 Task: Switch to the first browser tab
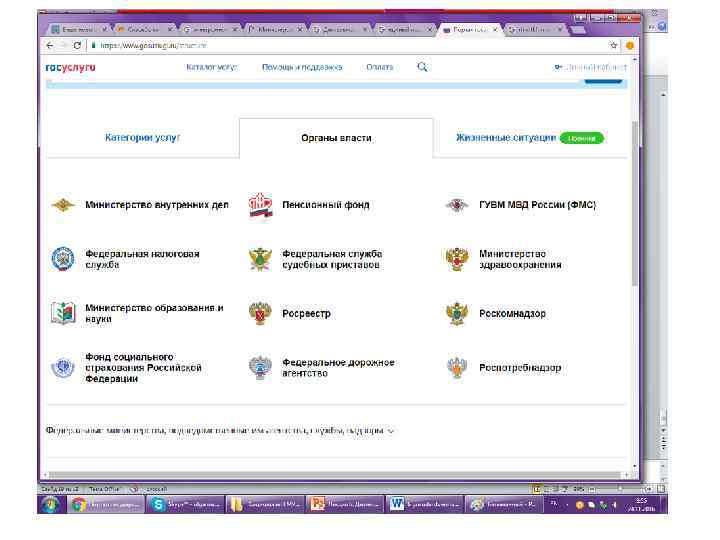click(79, 29)
